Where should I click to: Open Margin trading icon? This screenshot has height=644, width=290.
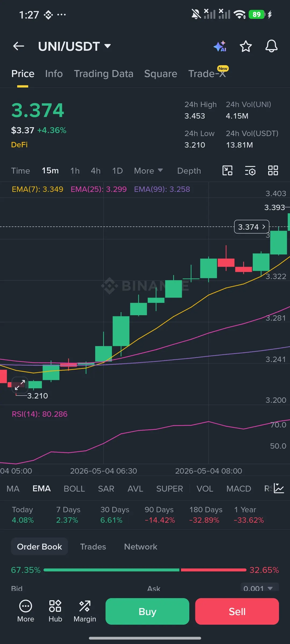(x=85, y=611)
